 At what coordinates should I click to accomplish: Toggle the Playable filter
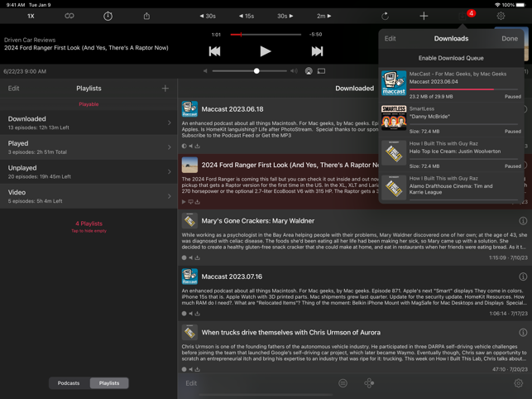(x=89, y=104)
